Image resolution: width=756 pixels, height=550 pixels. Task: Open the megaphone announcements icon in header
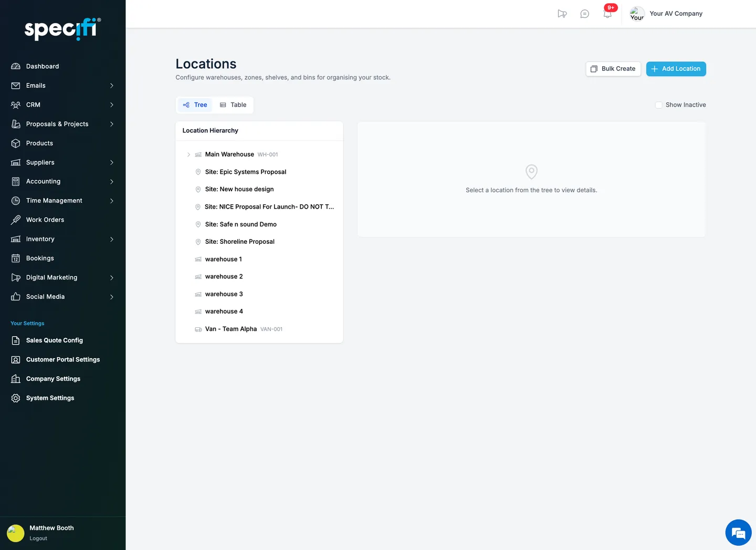562,14
